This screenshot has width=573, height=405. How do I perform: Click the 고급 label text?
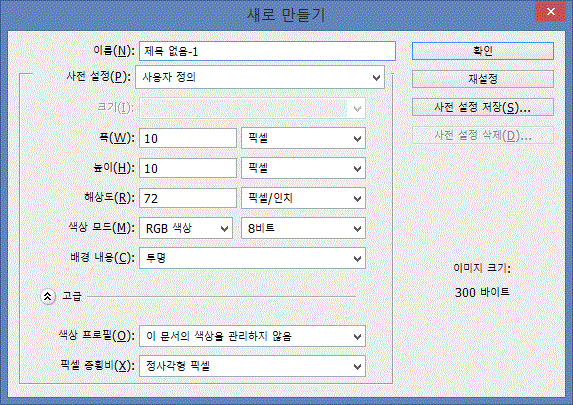[72, 296]
